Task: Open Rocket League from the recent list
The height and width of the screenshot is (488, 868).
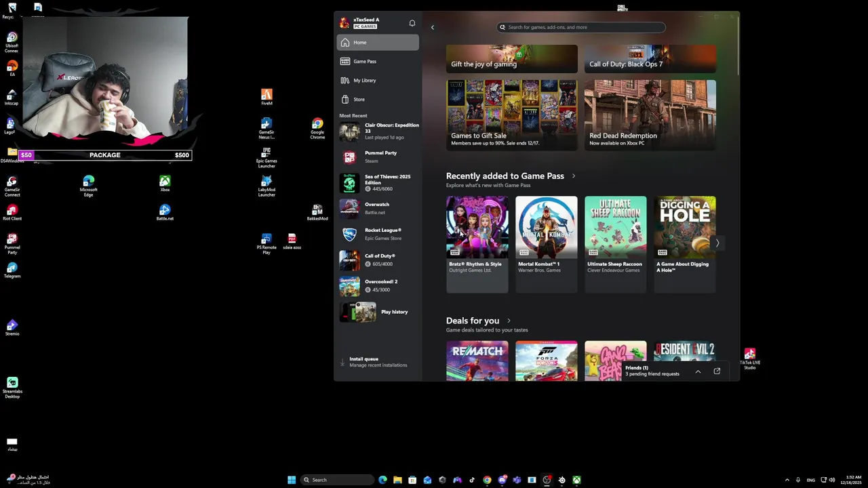Action: click(379, 235)
